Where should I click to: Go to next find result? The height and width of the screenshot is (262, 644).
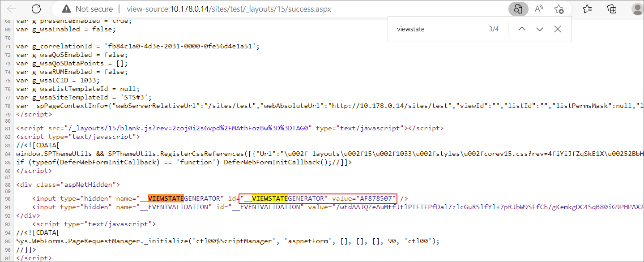click(539, 29)
